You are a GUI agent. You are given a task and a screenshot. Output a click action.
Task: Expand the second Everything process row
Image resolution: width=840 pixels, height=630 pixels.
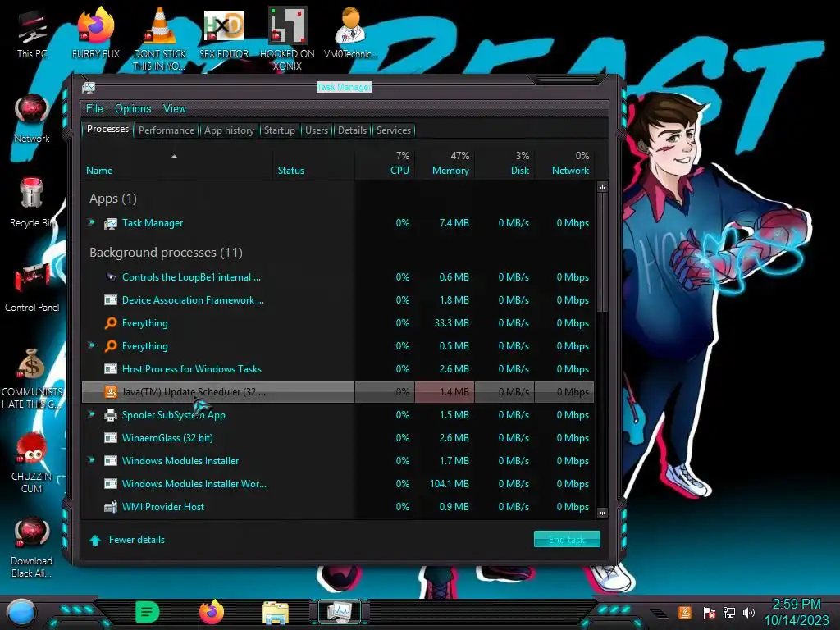tap(91, 345)
